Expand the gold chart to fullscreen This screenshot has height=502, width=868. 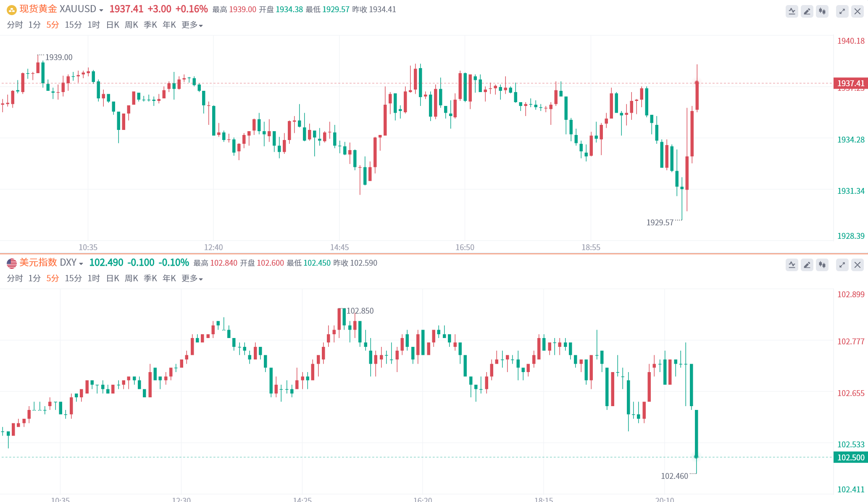click(842, 11)
